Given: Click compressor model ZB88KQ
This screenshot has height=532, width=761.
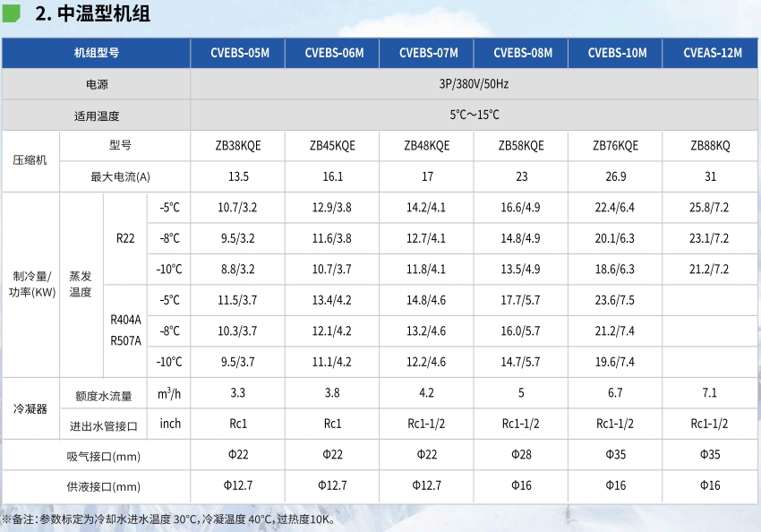Looking at the screenshot, I should 710,146.
